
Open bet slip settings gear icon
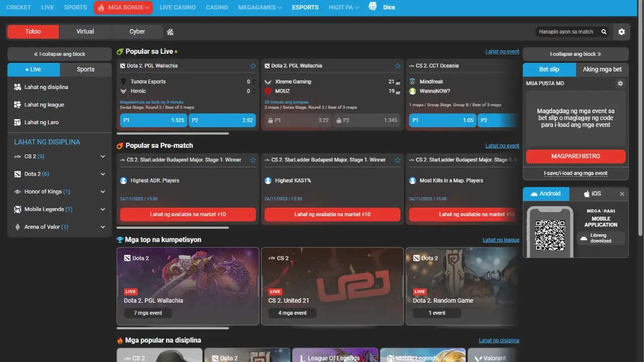[x=620, y=83]
